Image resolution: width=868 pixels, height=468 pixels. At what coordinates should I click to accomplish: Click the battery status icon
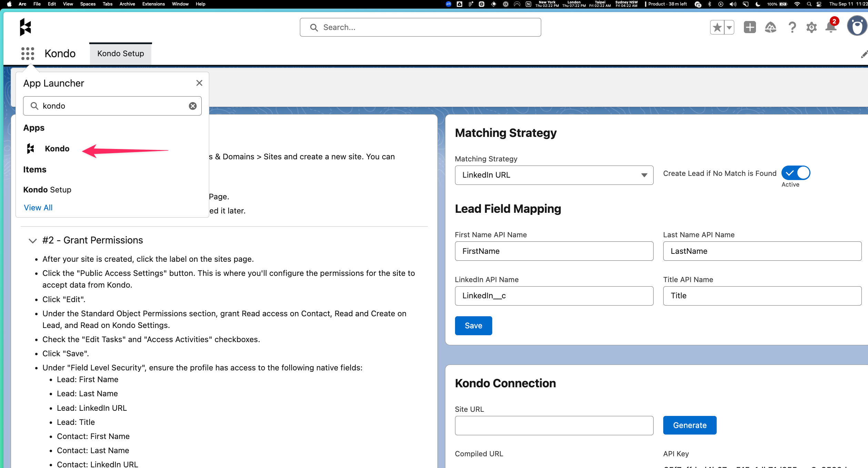click(784, 4)
